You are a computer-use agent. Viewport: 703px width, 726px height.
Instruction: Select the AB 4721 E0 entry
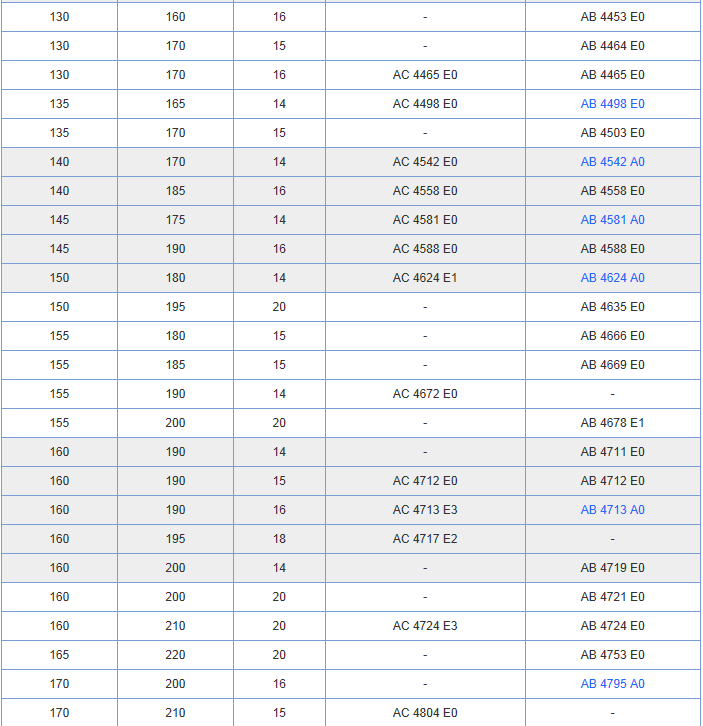[612, 597]
